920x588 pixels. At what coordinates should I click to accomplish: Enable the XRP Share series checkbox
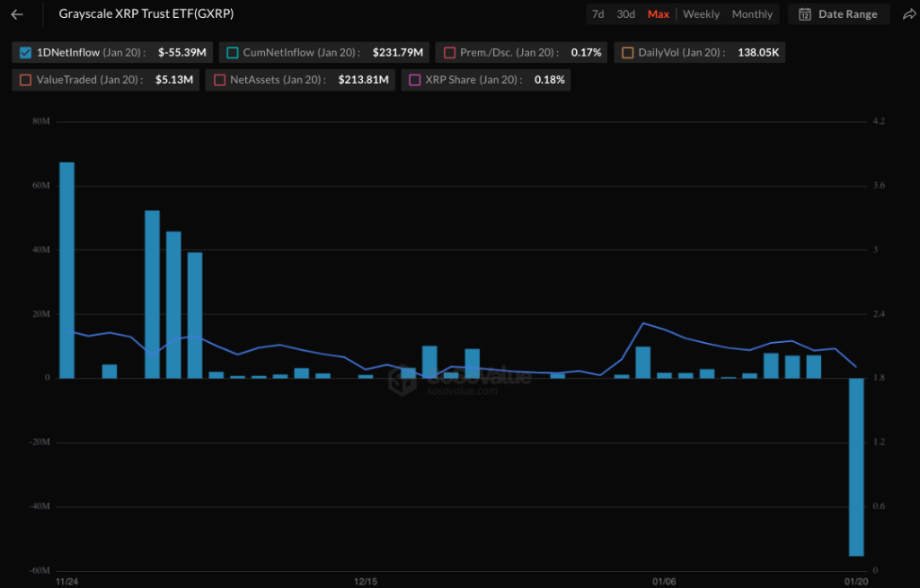coord(414,80)
